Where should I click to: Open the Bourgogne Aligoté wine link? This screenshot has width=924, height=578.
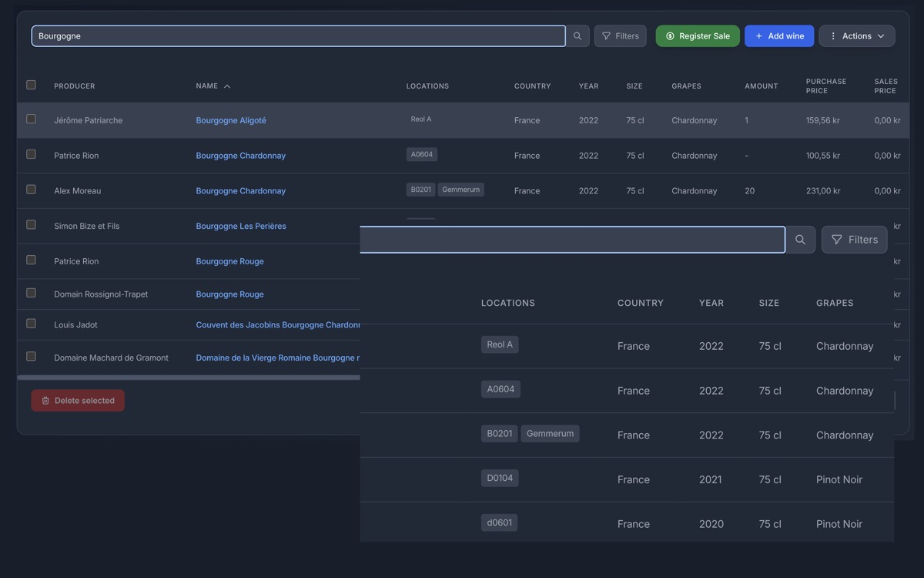[231, 120]
